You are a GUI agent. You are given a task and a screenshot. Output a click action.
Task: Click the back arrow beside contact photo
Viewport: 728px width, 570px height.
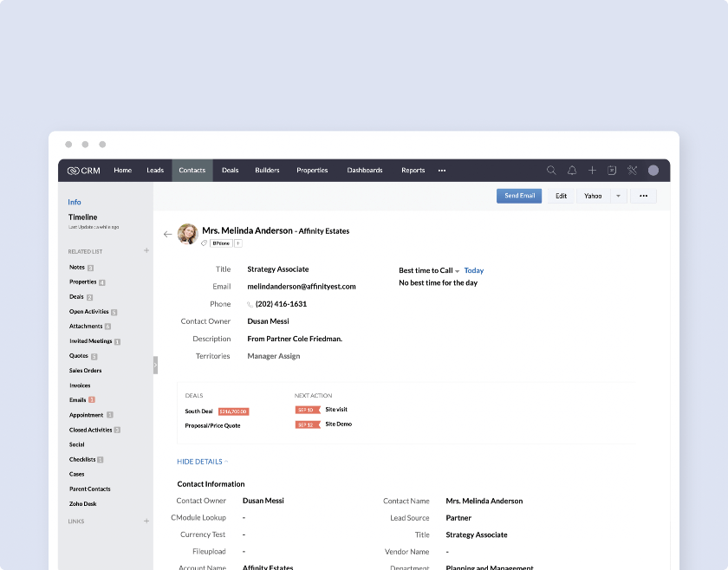pos(167,234)
